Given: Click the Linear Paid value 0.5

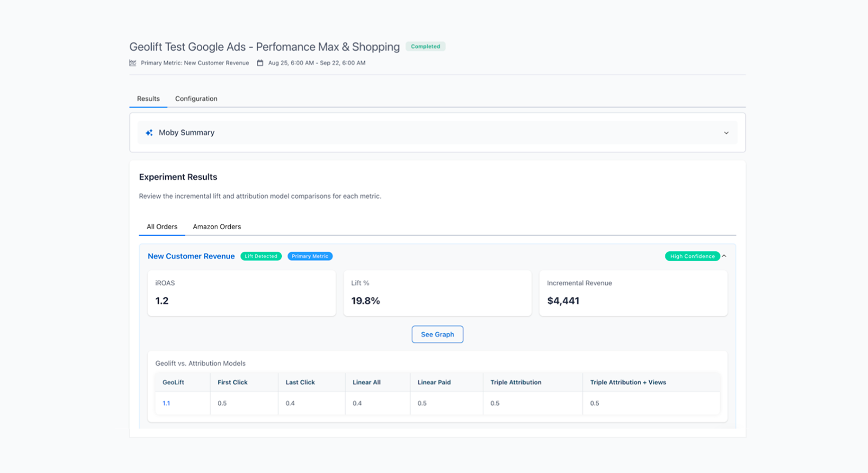Looking at the screenshot, I should tap(422, 403).
